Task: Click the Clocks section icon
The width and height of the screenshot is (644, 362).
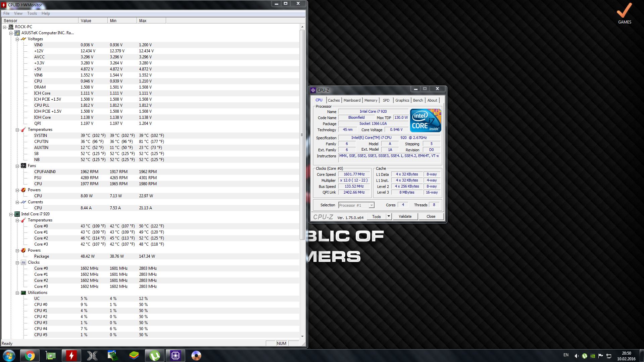Action: point(23,262)
